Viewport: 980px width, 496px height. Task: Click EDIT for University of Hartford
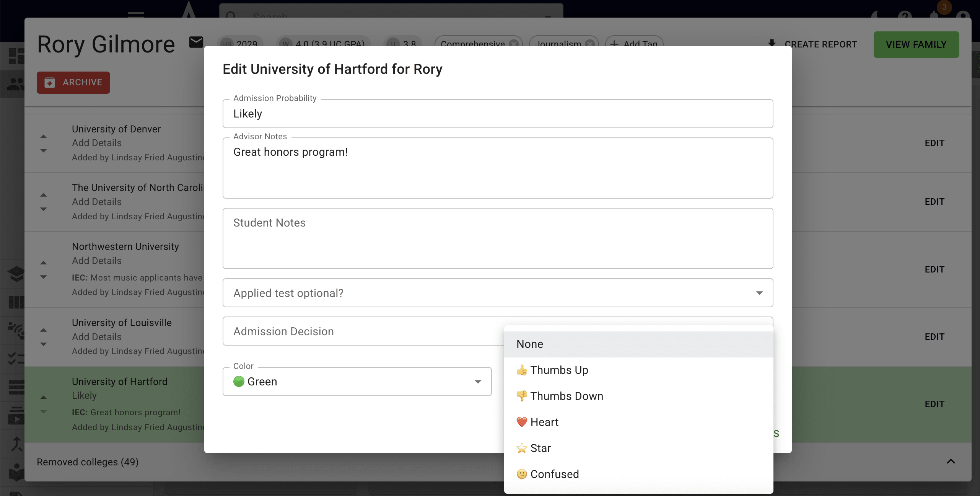tap(934, 404)
